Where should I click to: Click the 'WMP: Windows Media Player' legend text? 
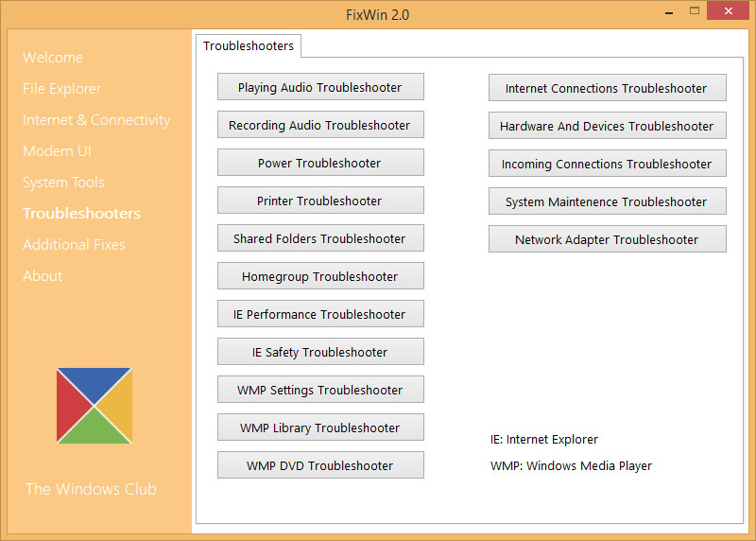point(571,465)
